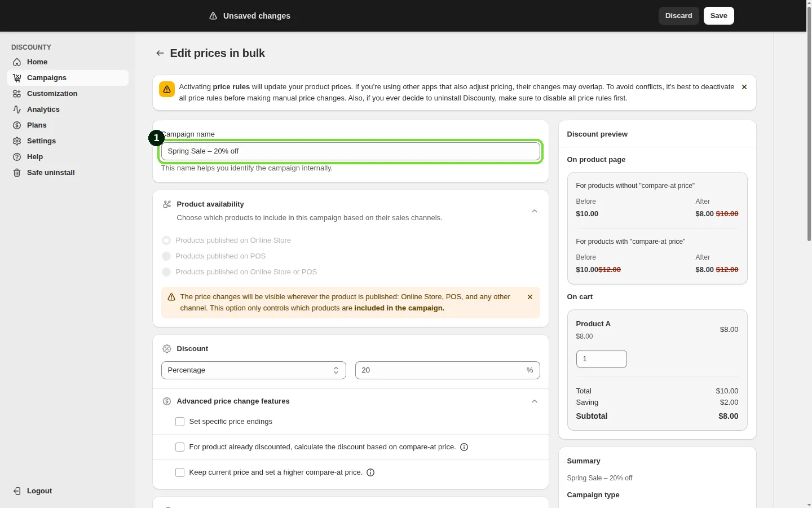Click the Campaigns cart icon
The height and width of the screenshot is (508, 812).
click(17, 78)
